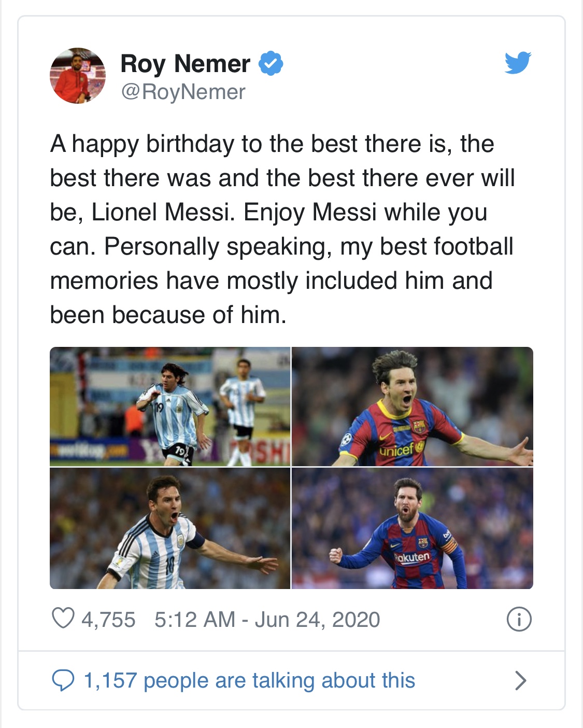Open the Roy Nemer display name
The width and height of the screenshot is (583, 728).
(x=185, y=64)
